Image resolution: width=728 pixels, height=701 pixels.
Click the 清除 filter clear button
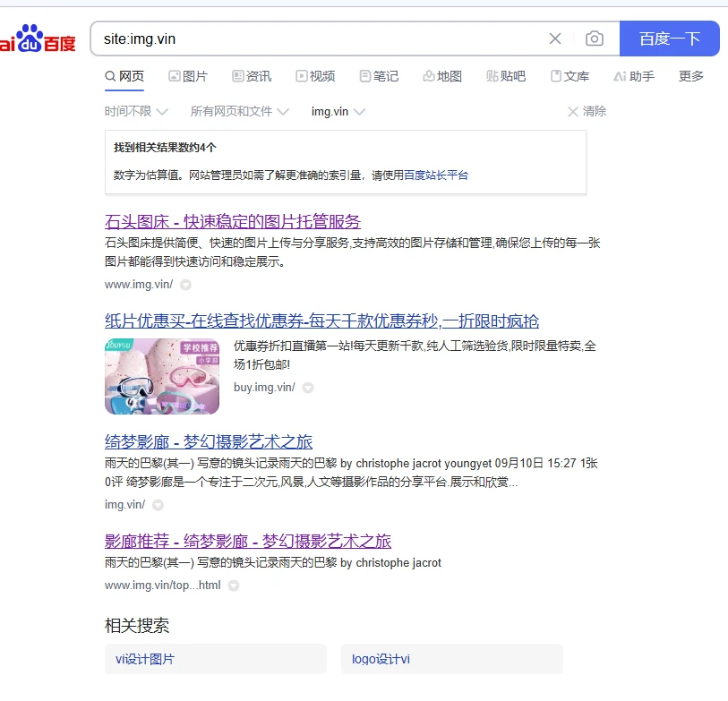(x=587, y=112)
